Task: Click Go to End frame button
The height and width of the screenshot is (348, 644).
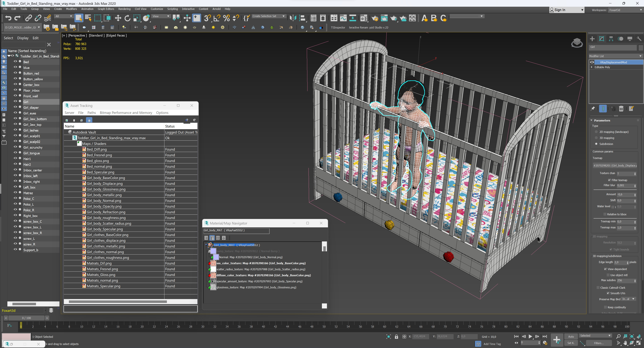Action: click(x=545, y=336)
